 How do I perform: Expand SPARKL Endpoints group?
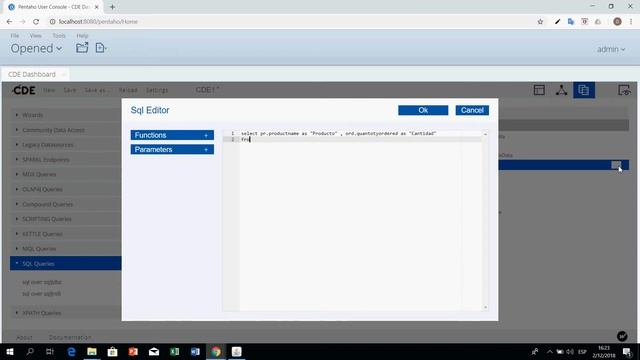coord(65,160)
